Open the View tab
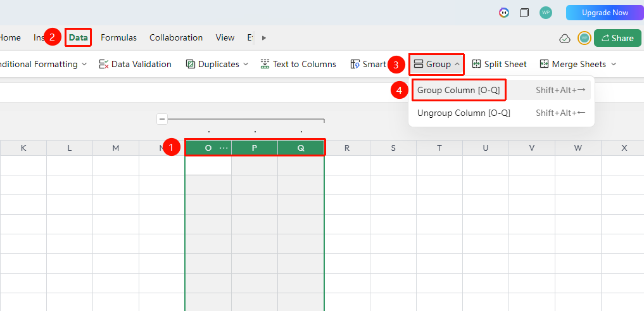644x311 pixels. [x=225, y=38]
